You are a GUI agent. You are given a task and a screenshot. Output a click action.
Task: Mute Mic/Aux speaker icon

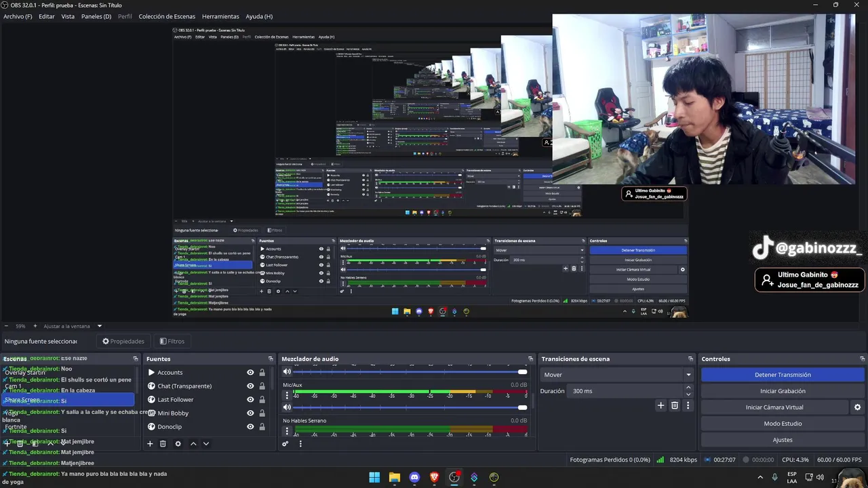pyautogui.click(x=287, y=407)
